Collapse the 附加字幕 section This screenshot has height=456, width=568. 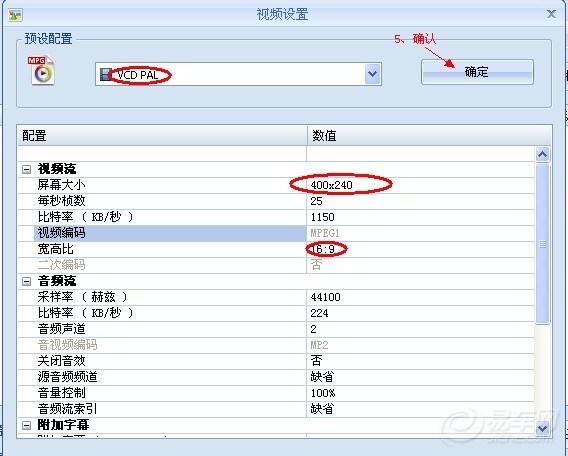click(x=26, y=425)
